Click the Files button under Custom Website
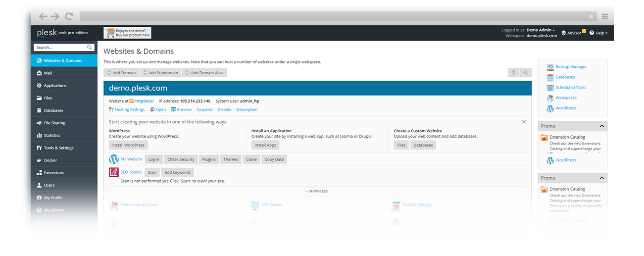This screenshot has height=256, width=644. click(x=401, y=145)
